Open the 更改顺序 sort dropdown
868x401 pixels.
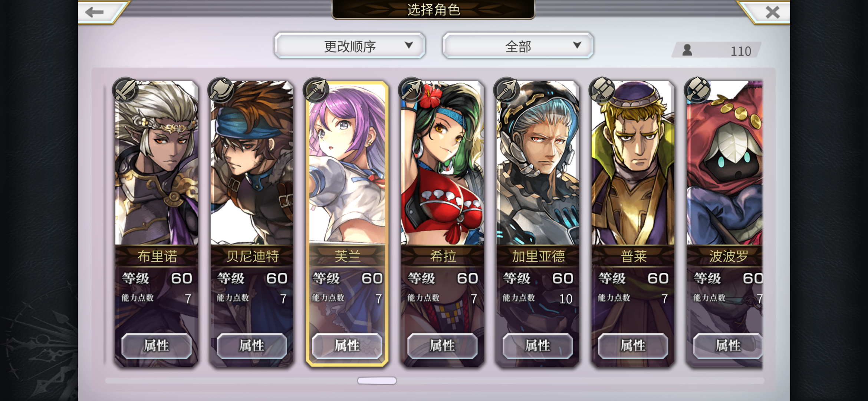coord(350,45)
